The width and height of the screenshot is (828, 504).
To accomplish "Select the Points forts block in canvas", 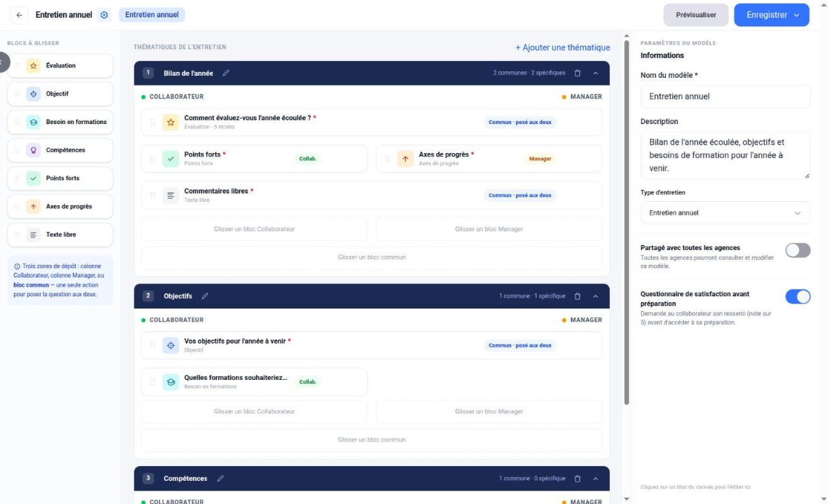I will click(x=255, y=159).
